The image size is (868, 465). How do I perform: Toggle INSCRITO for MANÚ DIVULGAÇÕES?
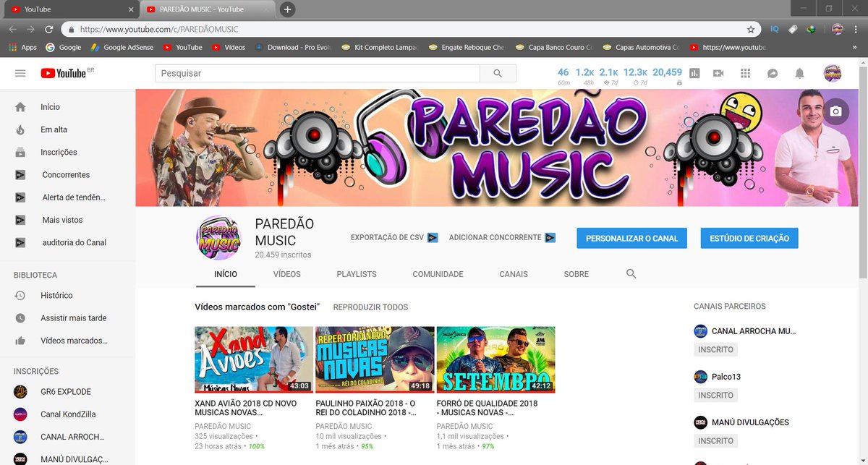click(715, 441)
